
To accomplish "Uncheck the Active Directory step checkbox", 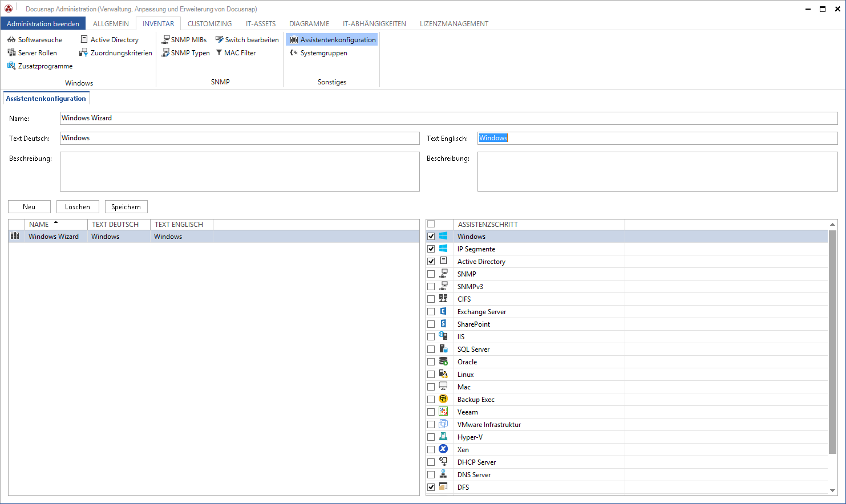I will (431, 261).
